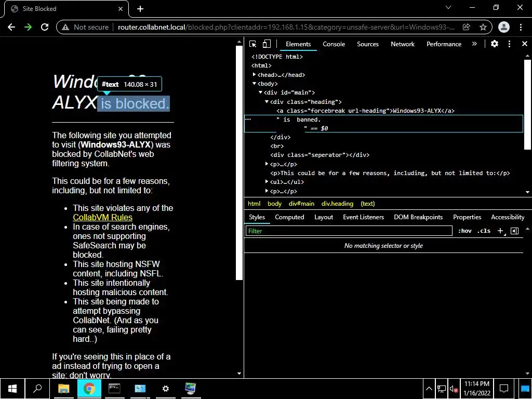Open Command Prompt from taskbar
The height and width of the screenshot is (399, 532).
[x=114, y=389]
